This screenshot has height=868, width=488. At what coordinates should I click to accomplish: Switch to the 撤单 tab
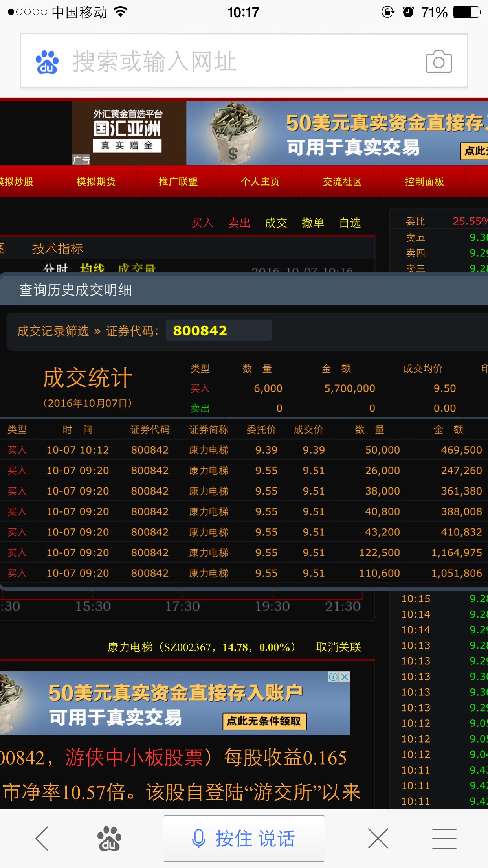click(313, 223)
